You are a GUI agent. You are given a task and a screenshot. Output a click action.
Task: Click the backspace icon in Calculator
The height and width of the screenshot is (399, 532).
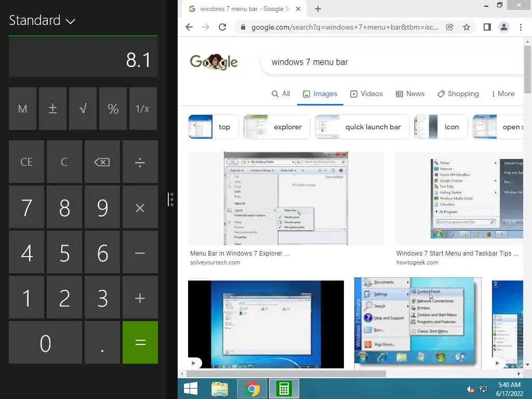(102, 162)
